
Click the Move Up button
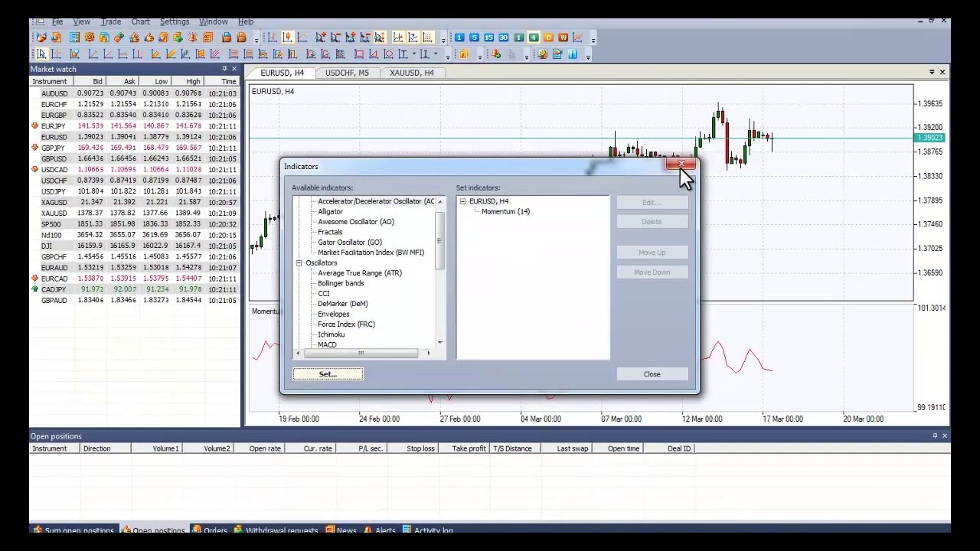click(652, 253)
